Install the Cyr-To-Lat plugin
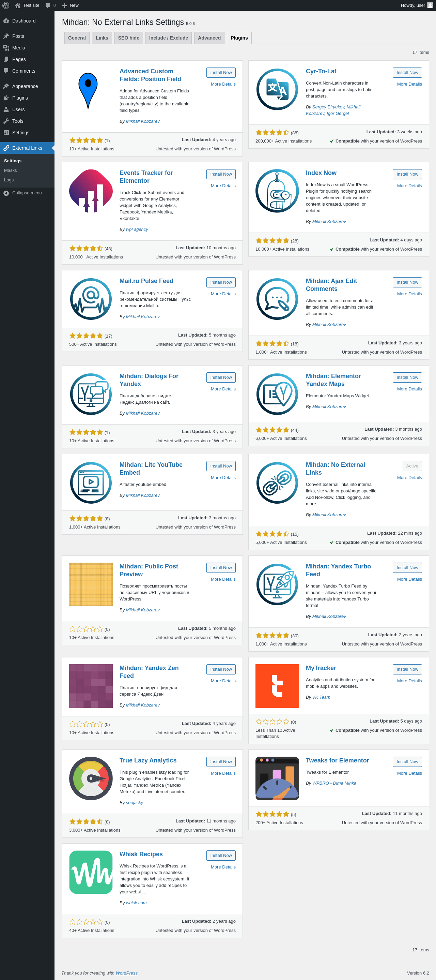 407,73
